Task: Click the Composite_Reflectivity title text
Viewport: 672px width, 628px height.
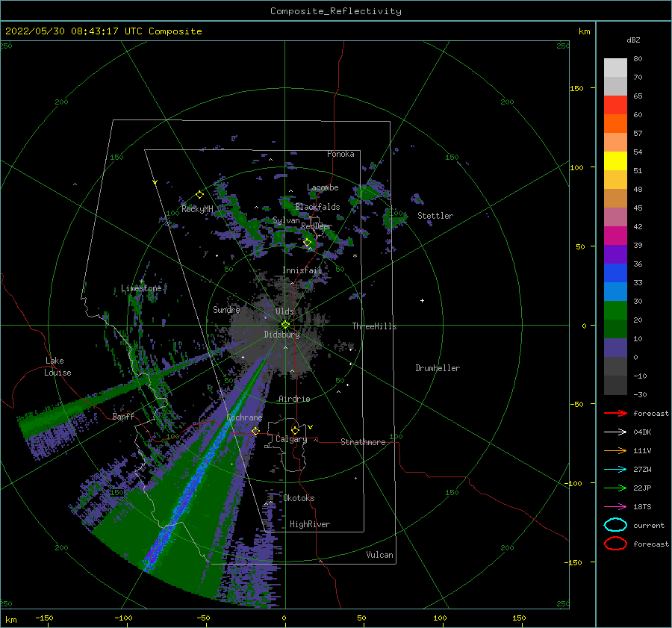Action: (336, 11)
